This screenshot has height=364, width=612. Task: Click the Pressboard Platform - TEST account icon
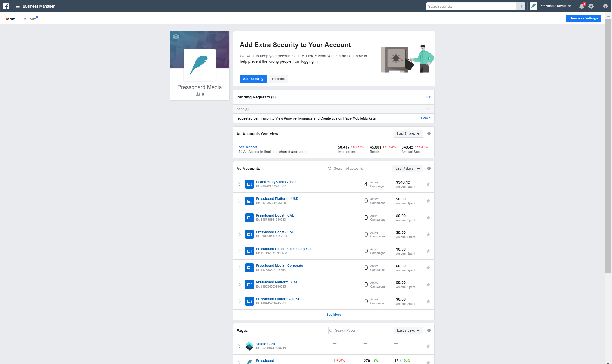tap(249, 301)
